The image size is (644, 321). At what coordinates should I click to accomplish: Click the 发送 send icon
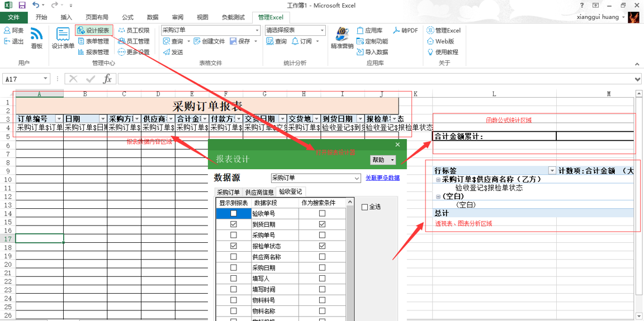point(167,52)
